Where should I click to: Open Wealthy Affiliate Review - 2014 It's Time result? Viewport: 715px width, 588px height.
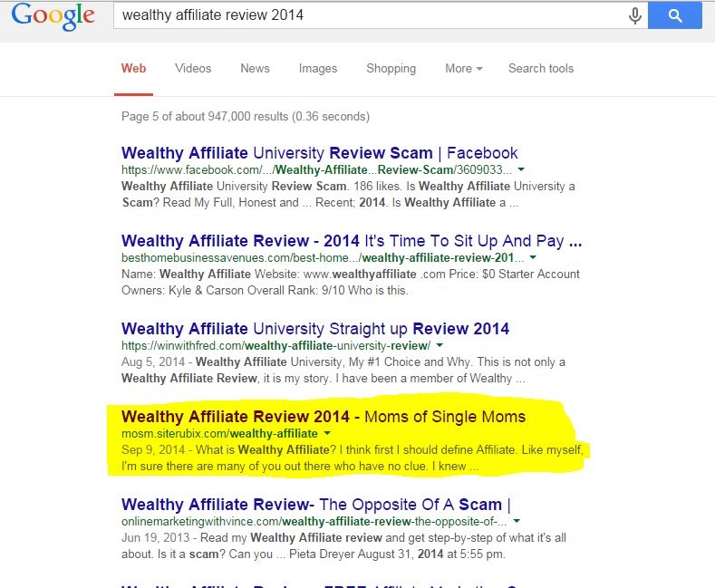click(352, 241)
